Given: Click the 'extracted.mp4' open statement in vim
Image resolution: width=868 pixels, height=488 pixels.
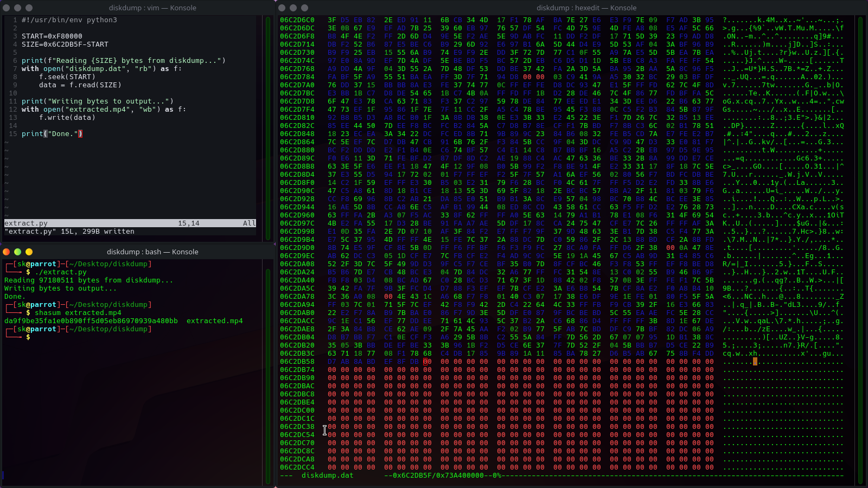Looking at the screenshot, I should click(104, 110).
